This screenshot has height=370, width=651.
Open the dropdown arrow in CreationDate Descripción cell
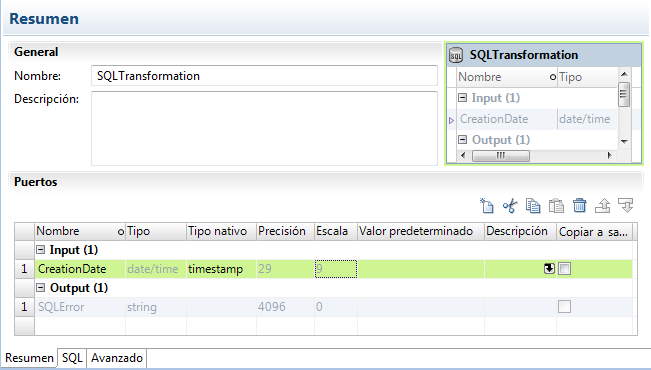[x=549, y=269]
